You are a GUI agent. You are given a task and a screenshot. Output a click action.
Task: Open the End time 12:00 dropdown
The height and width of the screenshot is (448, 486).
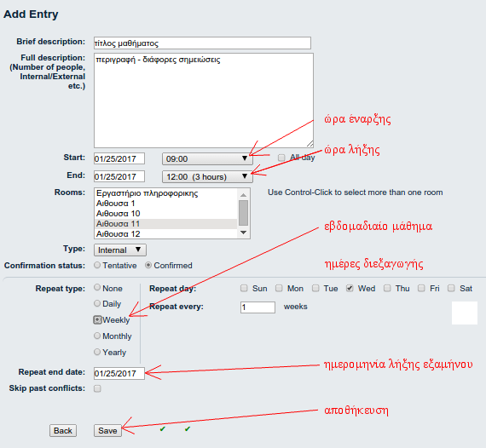point(207,176)
